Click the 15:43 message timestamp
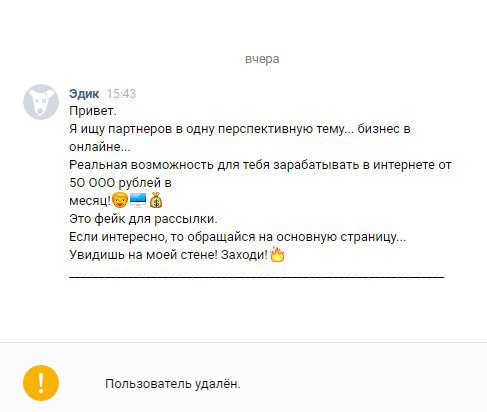Screen dimensions: 487x412 (x=121, y=94)
